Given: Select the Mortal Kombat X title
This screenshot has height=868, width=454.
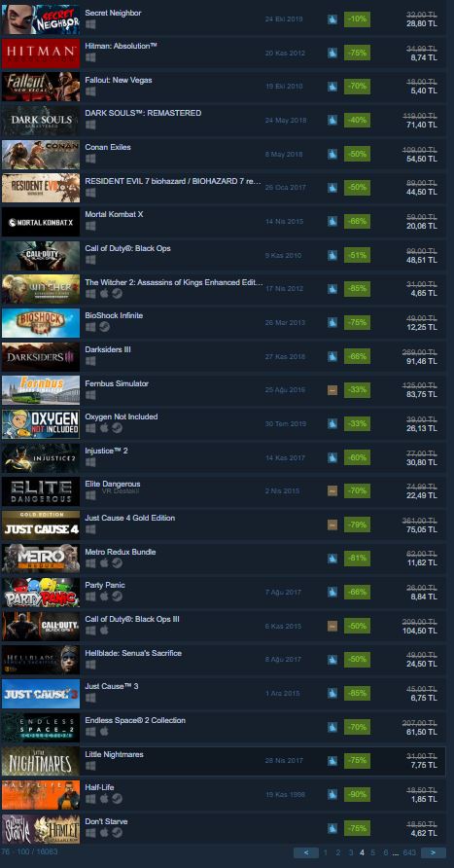Looking at the screenshot, I should 114,214.
